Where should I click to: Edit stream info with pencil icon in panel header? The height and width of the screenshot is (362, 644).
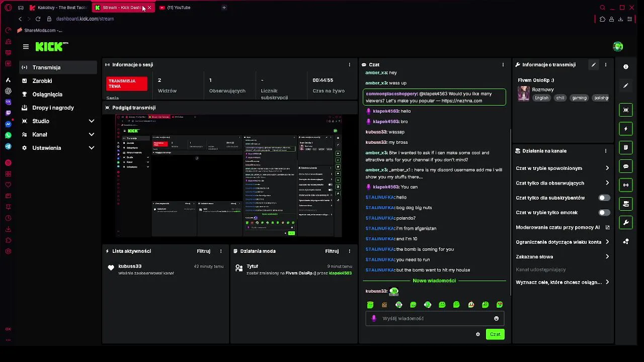[x=593, y=65]
